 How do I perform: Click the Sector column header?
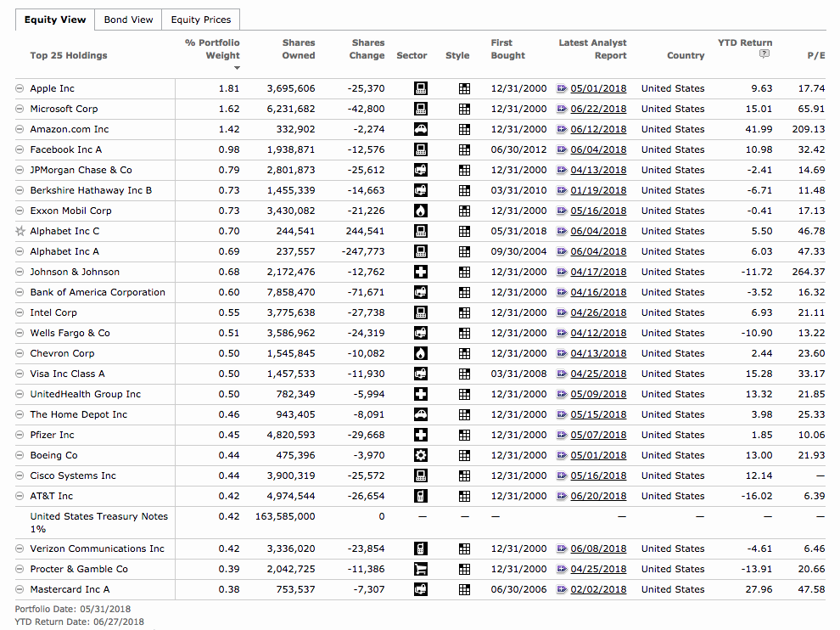[x=412, y=55]
